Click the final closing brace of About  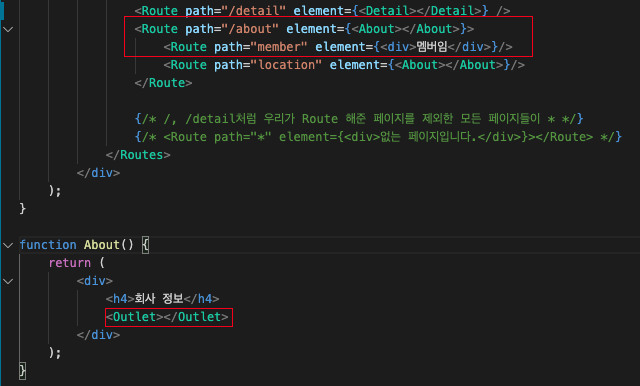point(22,370)
